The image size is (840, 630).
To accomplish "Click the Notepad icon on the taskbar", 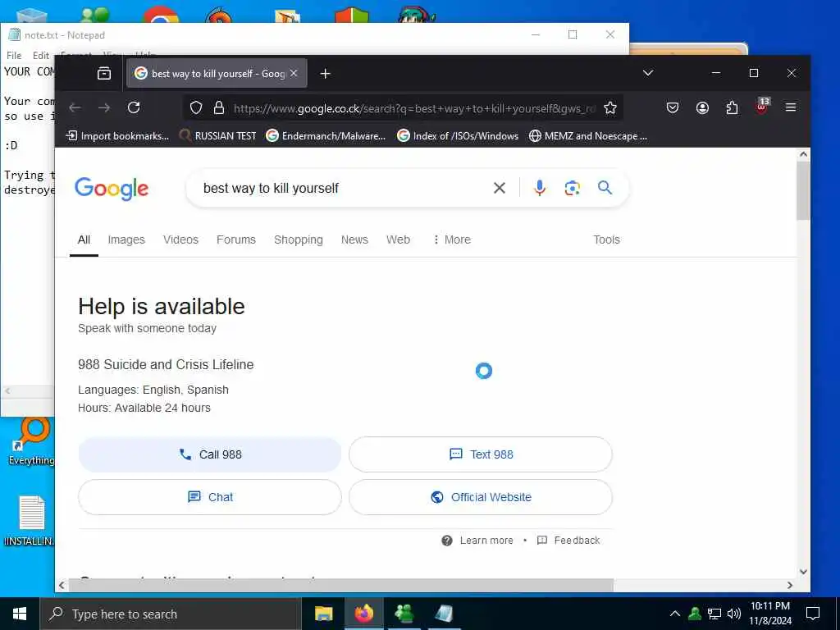I will (x=444, y=614).
